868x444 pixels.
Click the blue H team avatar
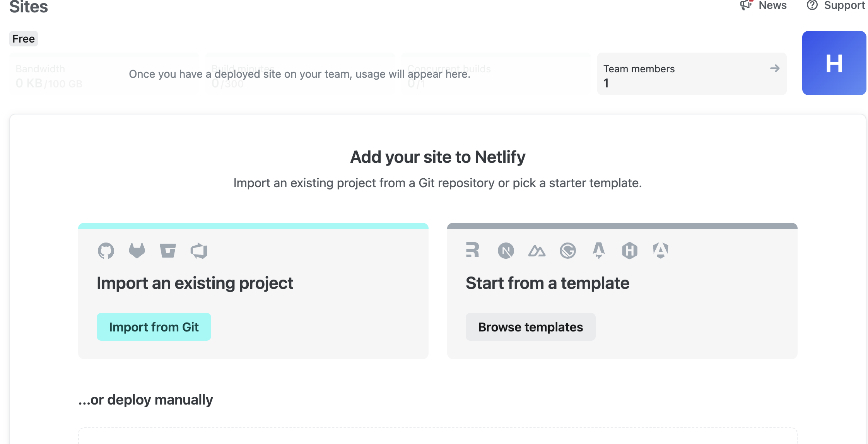pyautogui.click(x=834, y=63)
